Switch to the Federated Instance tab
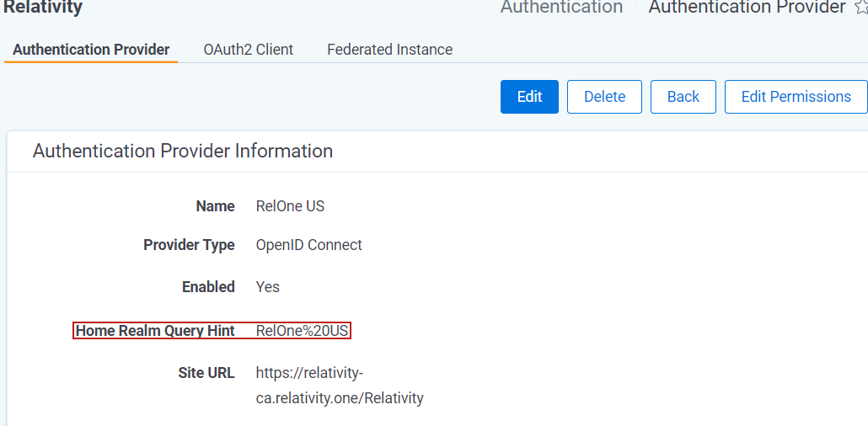 tap(389, 50)
